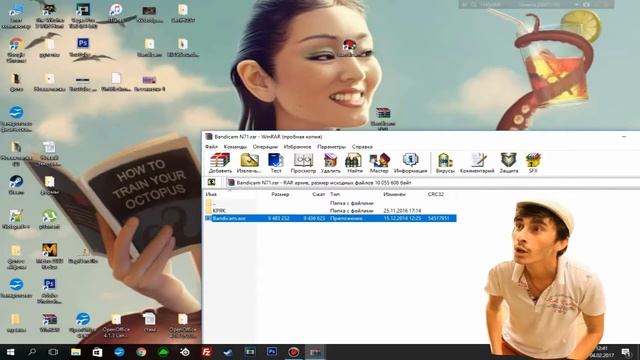Launch the Мастер (Wizard) tool
Screen dimensions: 640x360
(x=379, y=163)
